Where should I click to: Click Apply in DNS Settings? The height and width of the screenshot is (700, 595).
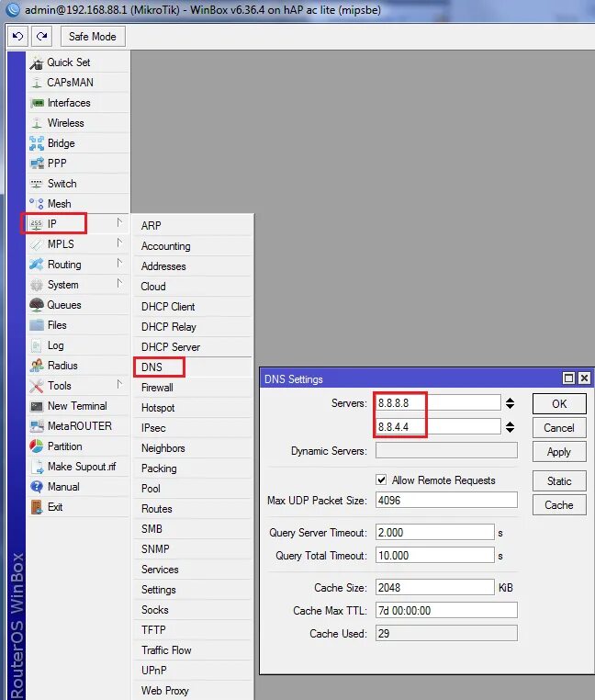point(559,452)
